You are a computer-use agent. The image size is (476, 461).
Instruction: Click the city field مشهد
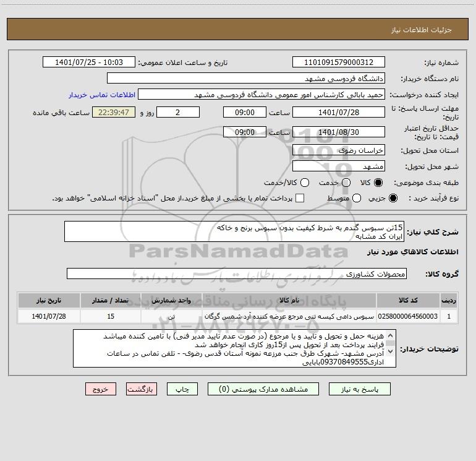coord(339,166)
